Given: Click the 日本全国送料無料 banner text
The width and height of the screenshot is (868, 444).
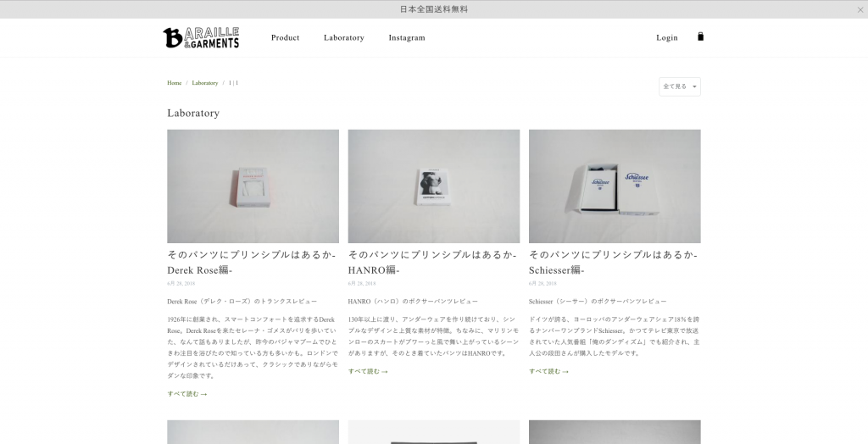Looking at the screenshot, I should tap(434, 9).
